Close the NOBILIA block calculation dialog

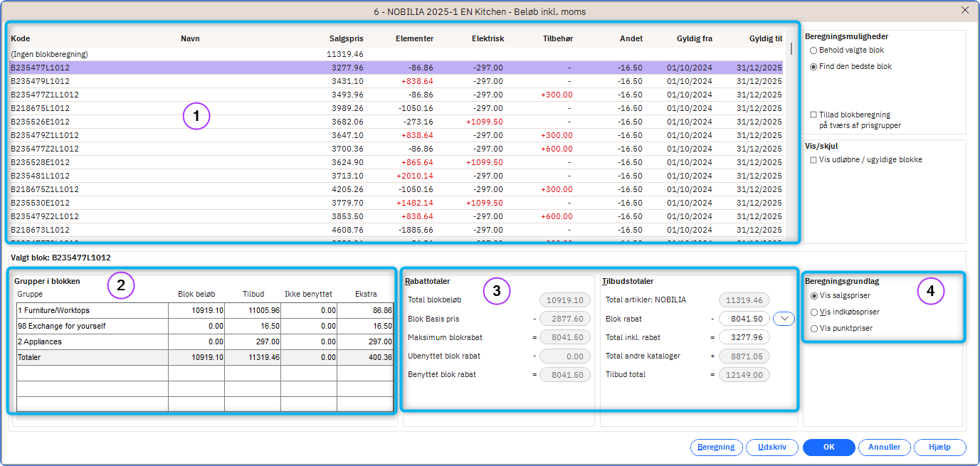[x=964, y=10]
